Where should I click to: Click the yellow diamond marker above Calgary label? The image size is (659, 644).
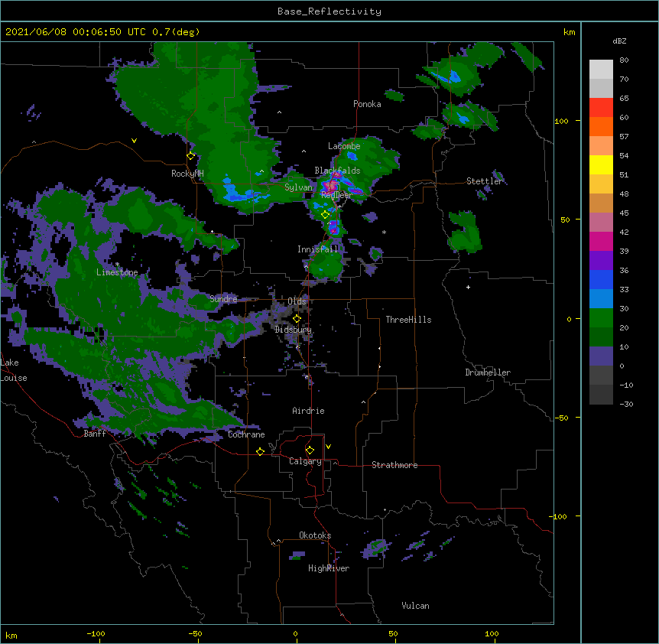click(x=310, y=450)
